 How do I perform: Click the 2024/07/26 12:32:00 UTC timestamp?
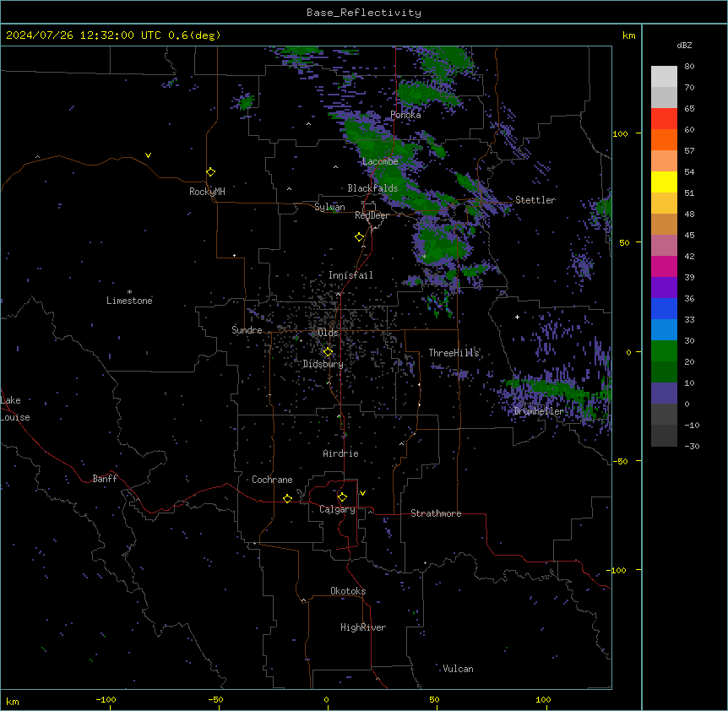(84, 35)
